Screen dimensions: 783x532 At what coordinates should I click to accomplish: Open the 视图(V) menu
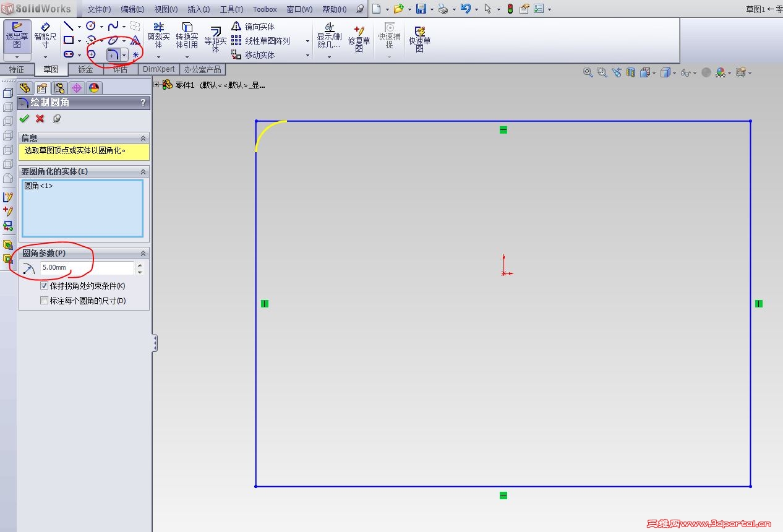[x=166, y=9]
